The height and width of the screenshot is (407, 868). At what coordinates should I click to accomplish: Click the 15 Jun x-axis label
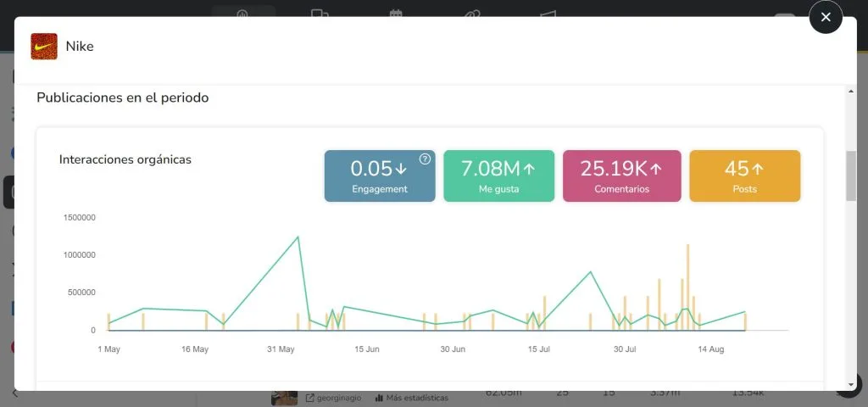[367, 349]
